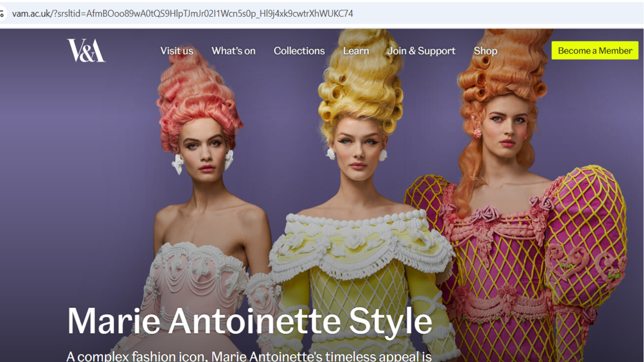
Task: Select Collections in the navigation bar
Action: click(x=299, y=51)
